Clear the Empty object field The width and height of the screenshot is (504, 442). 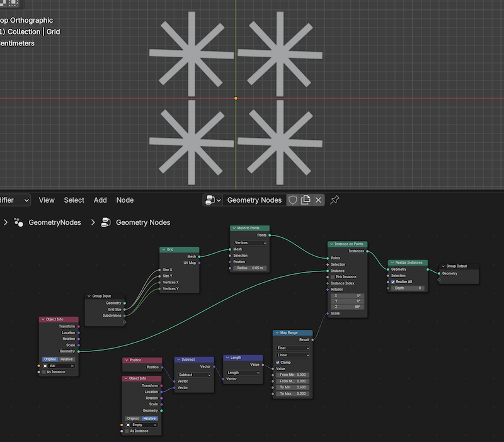pyautogui.click(x=154, y=425)
